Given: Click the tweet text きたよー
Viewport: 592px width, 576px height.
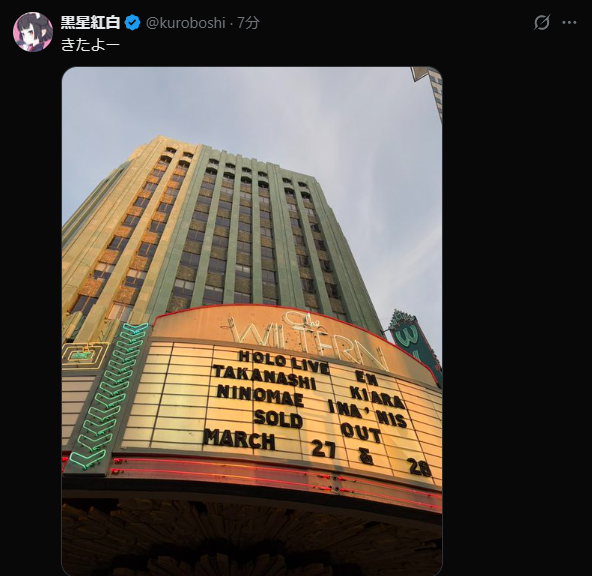Looking at the screenshot, I should click(x=90, y=45).
